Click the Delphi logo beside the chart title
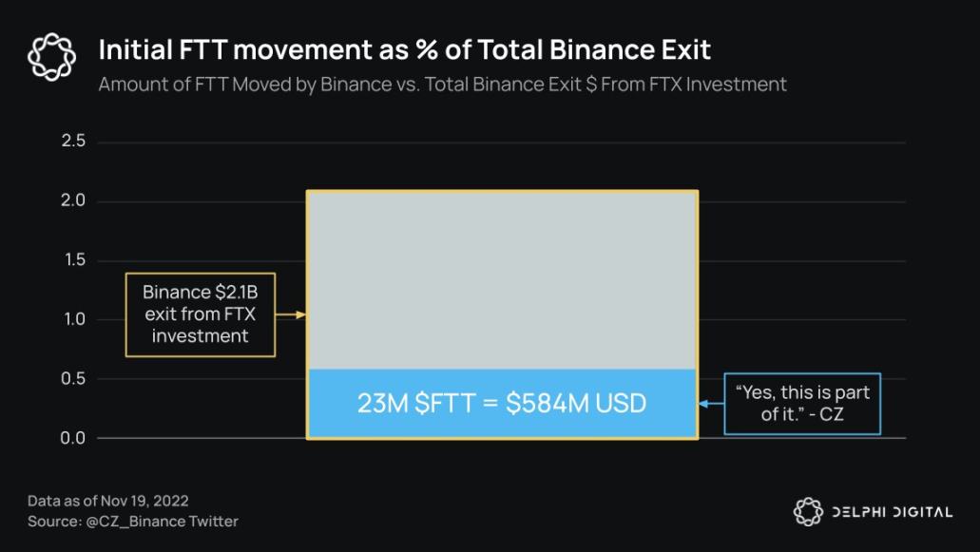This screenshot has height=552, width=980. [x=52, y=57]
